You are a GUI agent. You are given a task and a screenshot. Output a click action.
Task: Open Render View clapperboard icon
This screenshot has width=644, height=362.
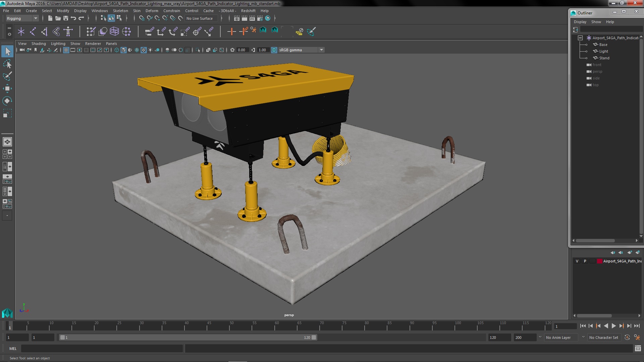237,18
